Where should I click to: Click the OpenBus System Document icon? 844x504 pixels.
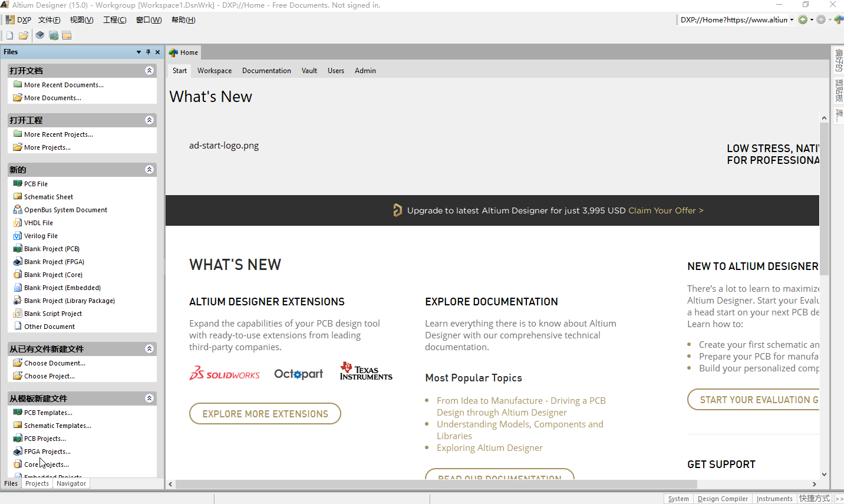pos(18,210)
